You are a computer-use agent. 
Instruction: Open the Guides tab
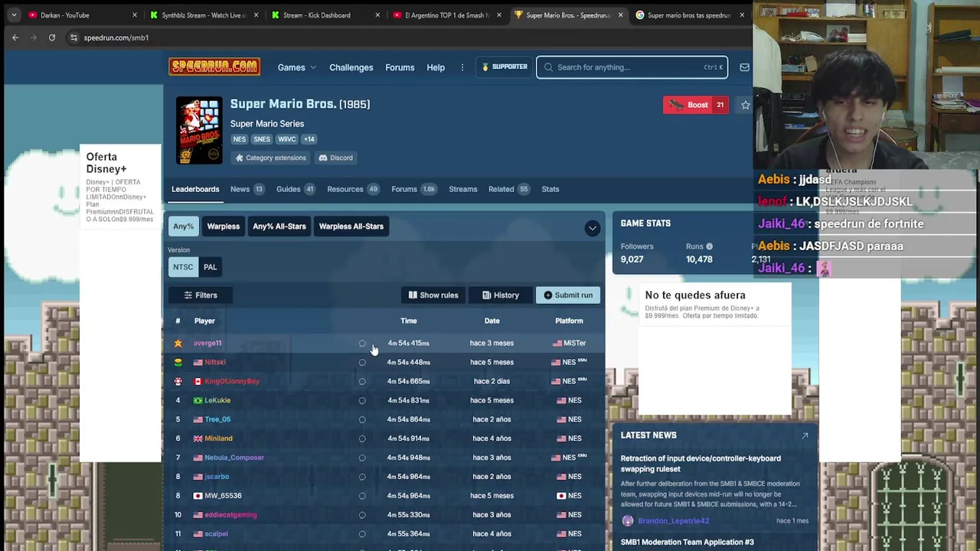click(296, 189)
